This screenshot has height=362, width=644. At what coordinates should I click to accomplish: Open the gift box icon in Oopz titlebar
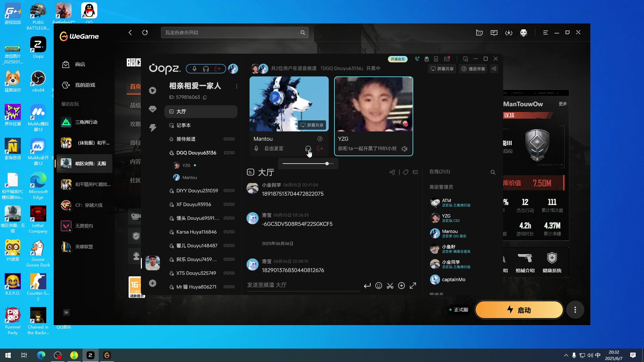tap(427, 59)
